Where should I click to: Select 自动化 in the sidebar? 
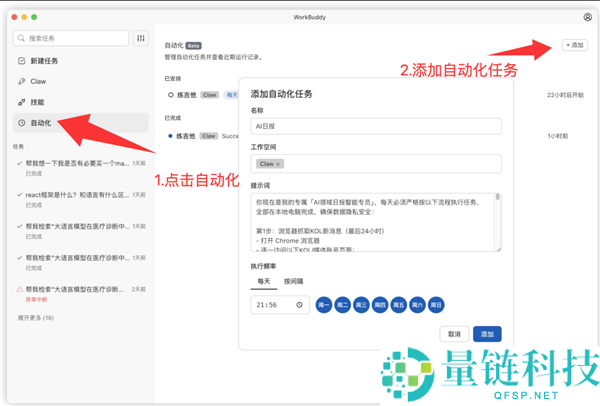tap(40, 122)
